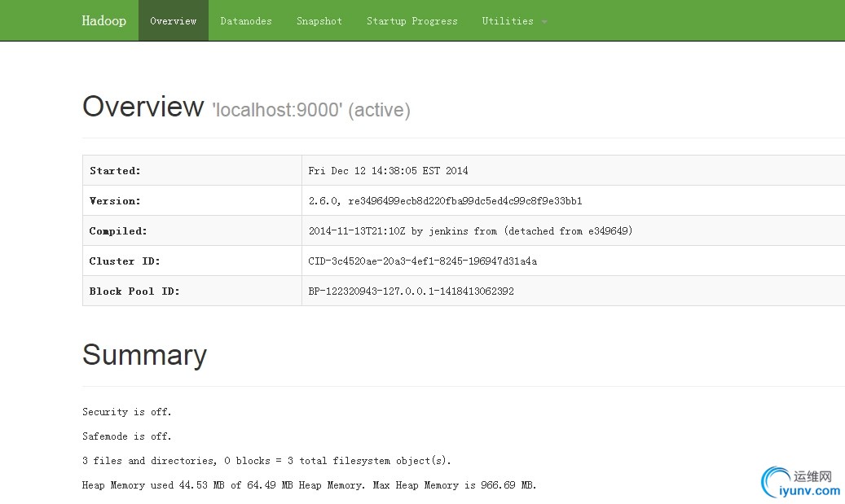This screenshot has width=845, height=504.
Task: Click the Started: row label
Action: click(115, 171)
